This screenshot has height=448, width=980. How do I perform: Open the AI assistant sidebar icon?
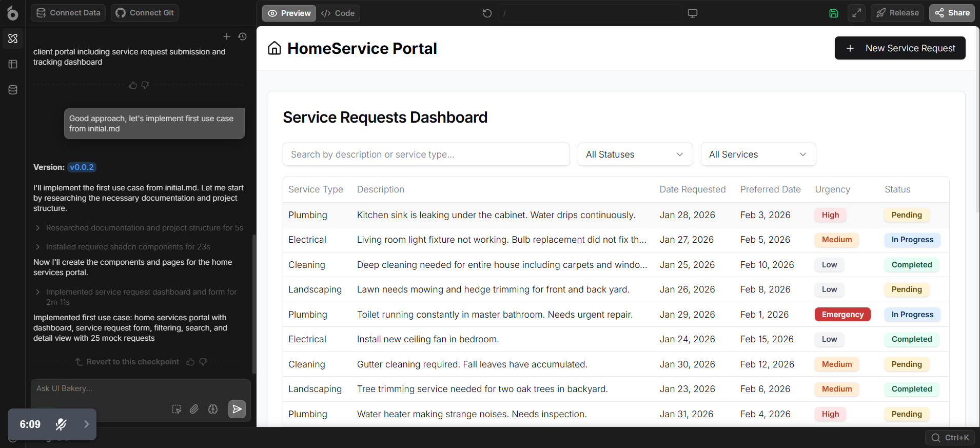[13, 38]
